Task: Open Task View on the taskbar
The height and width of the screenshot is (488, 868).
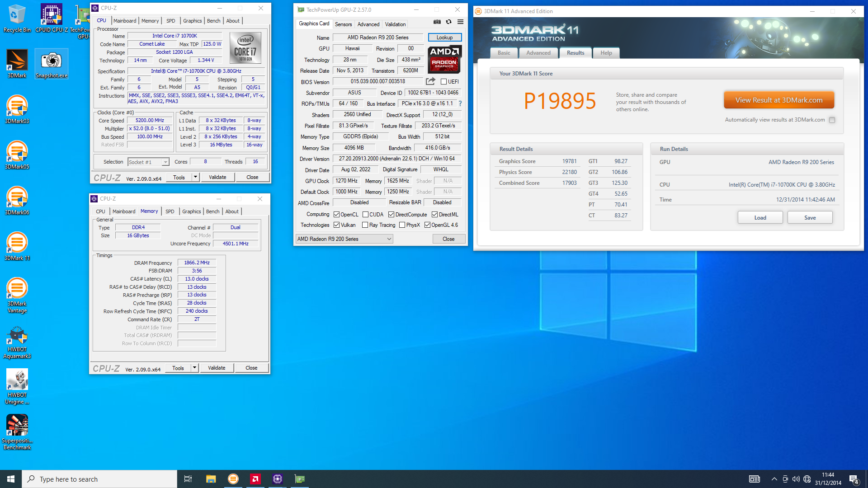Action: point(188,479)
